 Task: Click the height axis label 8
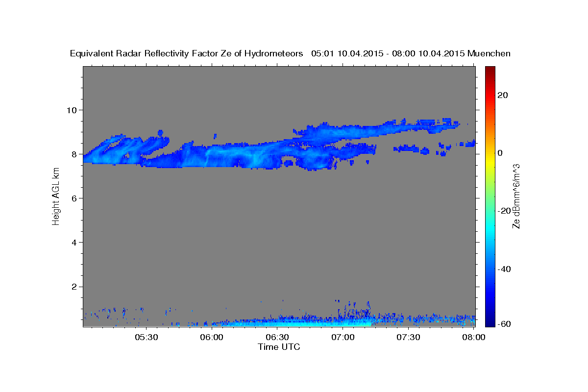coord(75,154)
